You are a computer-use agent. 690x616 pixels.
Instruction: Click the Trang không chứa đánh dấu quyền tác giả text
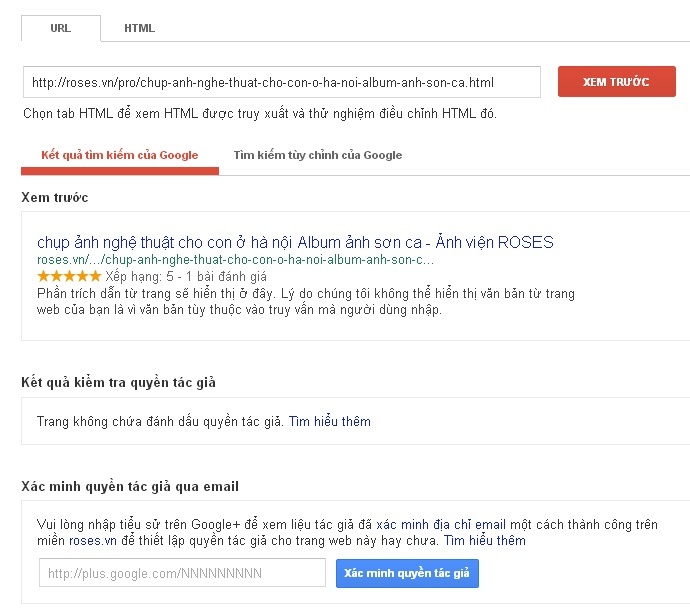[x=160, y=422]
